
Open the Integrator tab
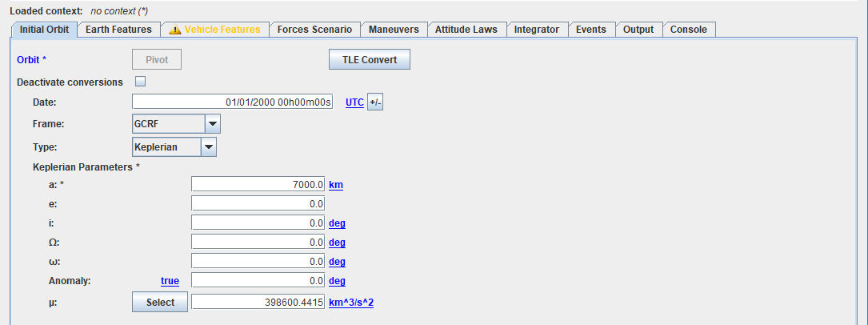point(536,30)
